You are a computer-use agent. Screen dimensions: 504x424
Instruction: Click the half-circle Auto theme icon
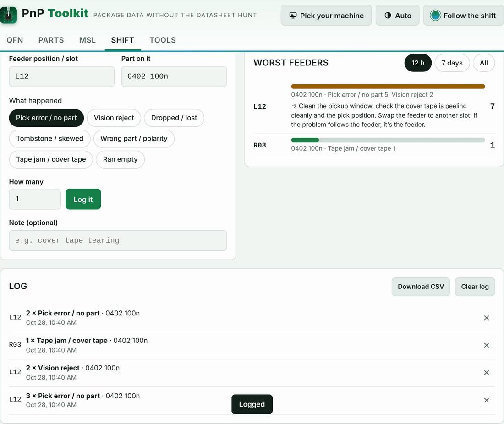click(x=388, y=16)
